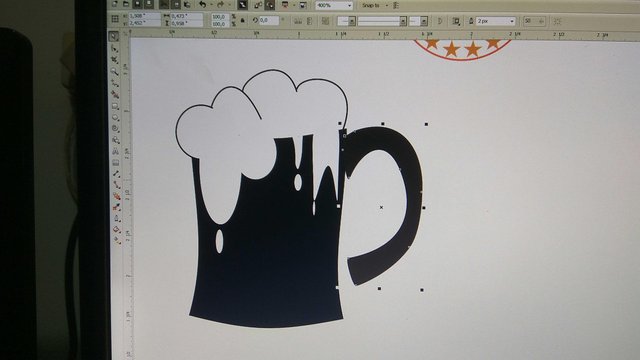
Task: Click the Print icon in the toolbar
Action: 149,4
